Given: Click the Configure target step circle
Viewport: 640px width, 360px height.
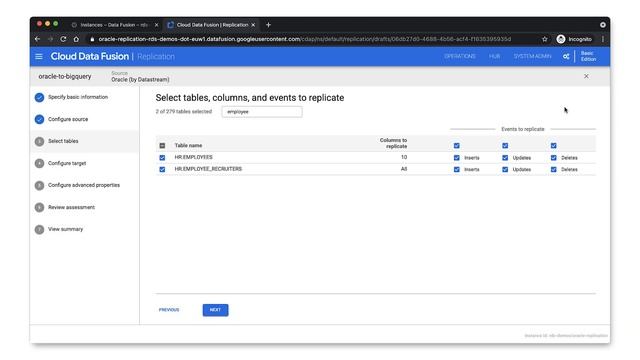Looking at the screenshot, I should 39,163.
